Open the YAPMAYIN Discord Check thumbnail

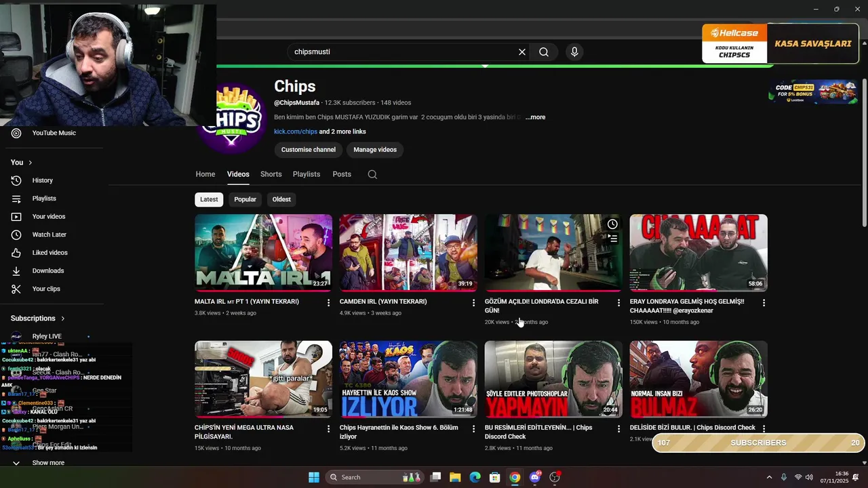(553, 379)
